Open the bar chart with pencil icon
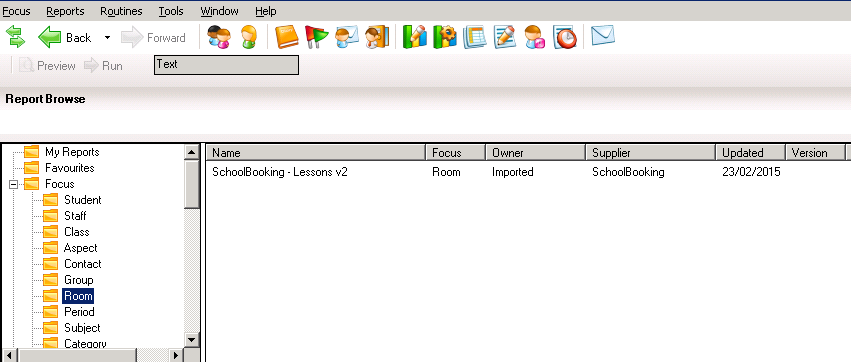This screenshot has height=362, width=851. click(415, 37)
